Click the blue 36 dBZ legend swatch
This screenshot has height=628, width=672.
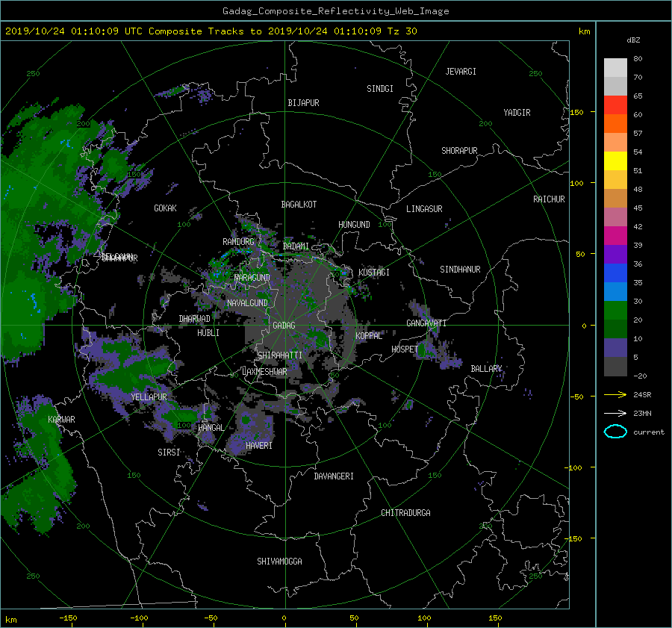[x=615, y=273]
